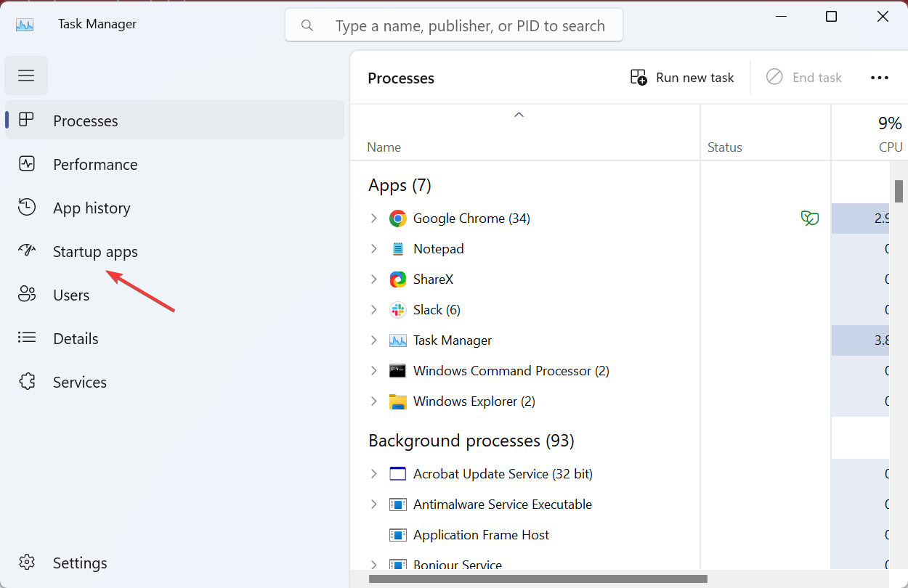The height and width of the screenshot is (588, 908).
Task: Click the End task button
Action: [x=804, y=78]
